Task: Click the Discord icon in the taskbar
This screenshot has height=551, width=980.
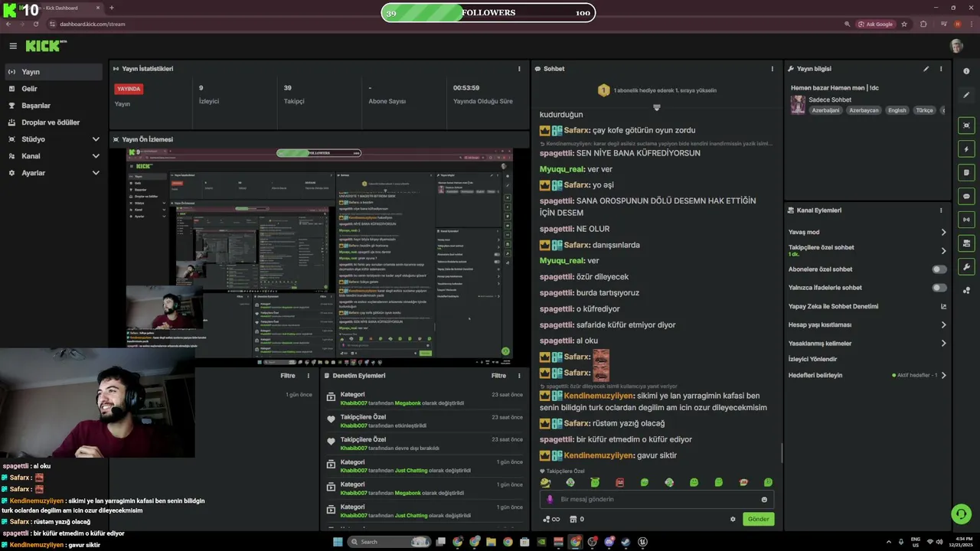Action: (x=609, y=542)
